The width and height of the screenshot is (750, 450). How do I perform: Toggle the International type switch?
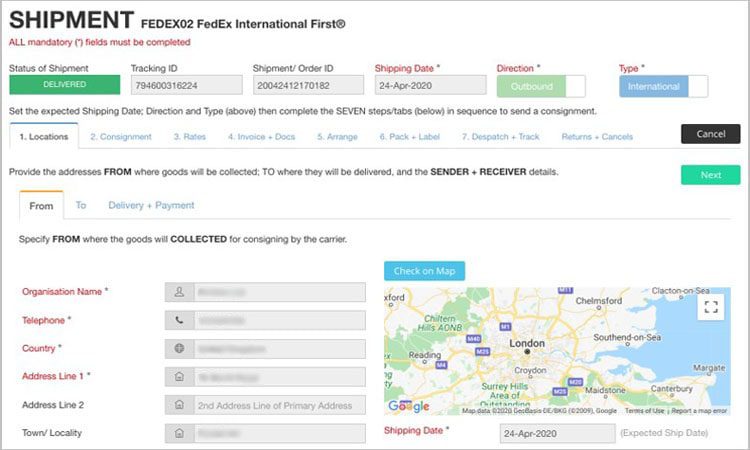click(663, 87)
